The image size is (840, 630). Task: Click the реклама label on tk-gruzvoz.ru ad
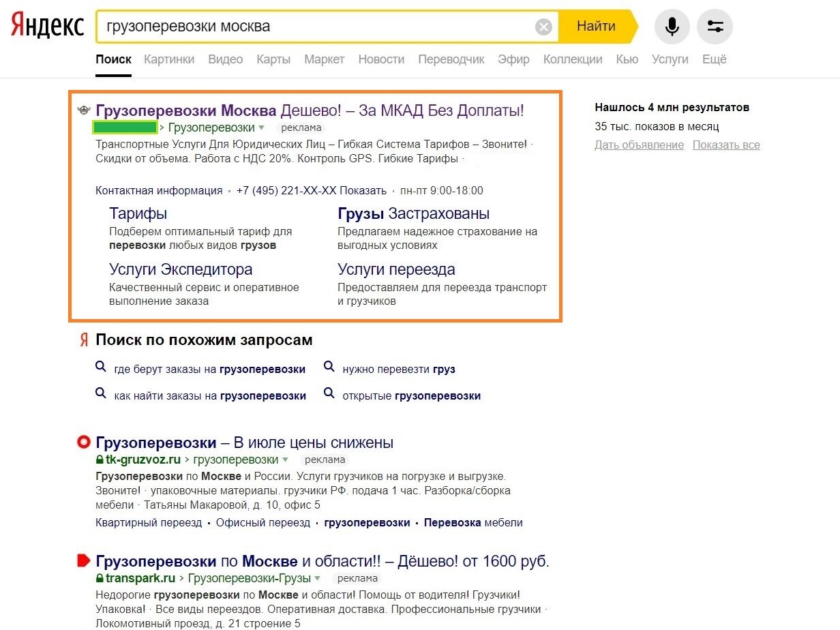click(325, 460)
